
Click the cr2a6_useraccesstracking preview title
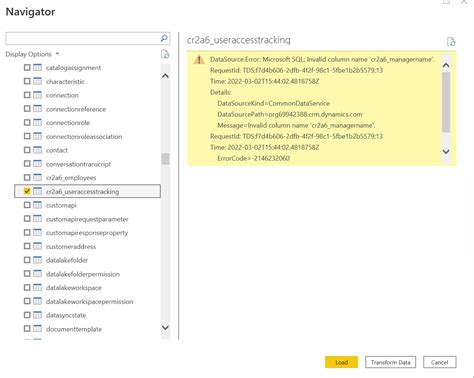pyautogui.click(x=239, y=40)
